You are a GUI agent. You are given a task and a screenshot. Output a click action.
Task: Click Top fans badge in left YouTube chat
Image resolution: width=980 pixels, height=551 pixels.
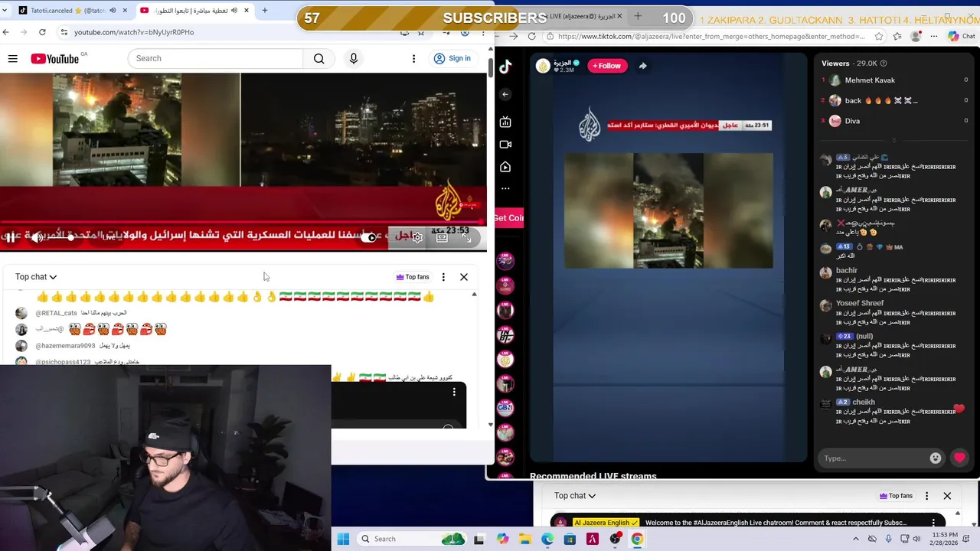[412, 277]
